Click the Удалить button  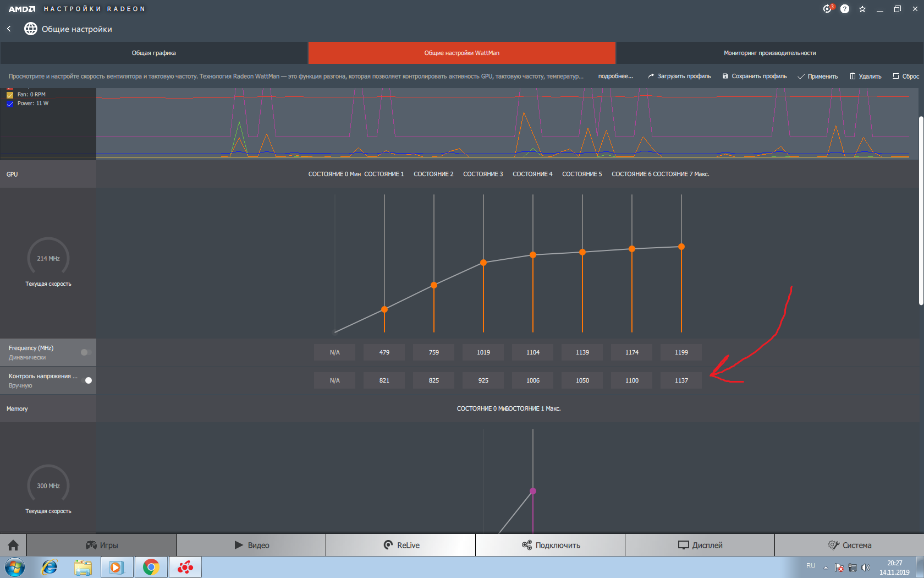(x=866, y=77)
